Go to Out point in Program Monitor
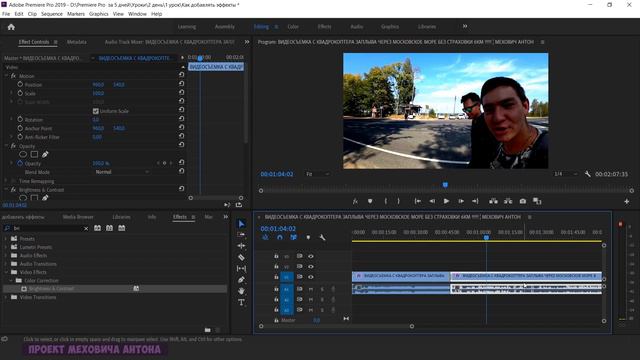The width and height of the screenshot is (640, 360). (x=475, y=201)
